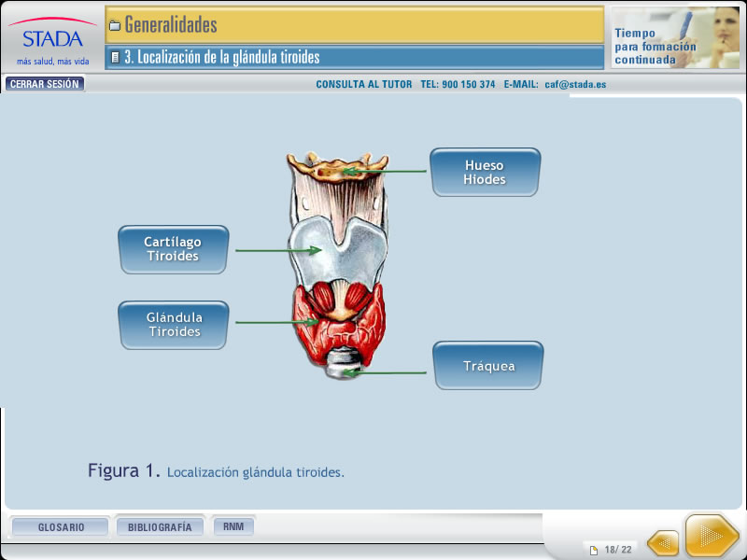The image size is (747, 560).
Task: Click the Generalidades header bar
Action: point(355,25)
